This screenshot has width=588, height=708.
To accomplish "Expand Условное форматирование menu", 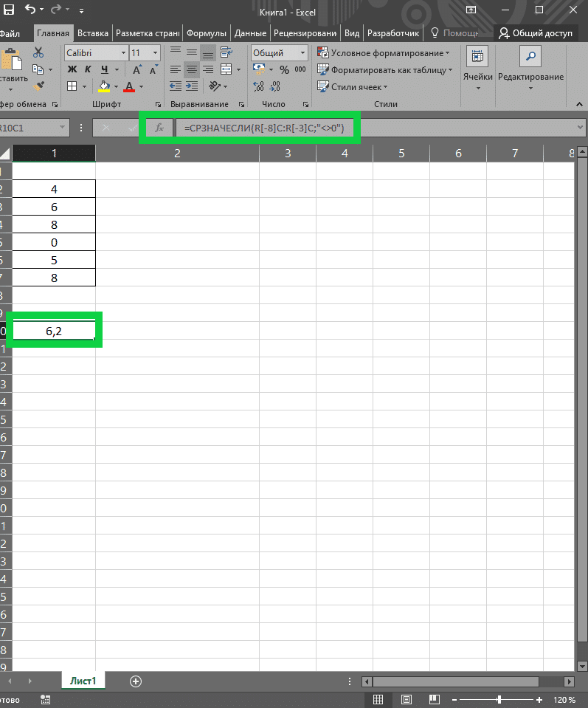I will point(383,53).
